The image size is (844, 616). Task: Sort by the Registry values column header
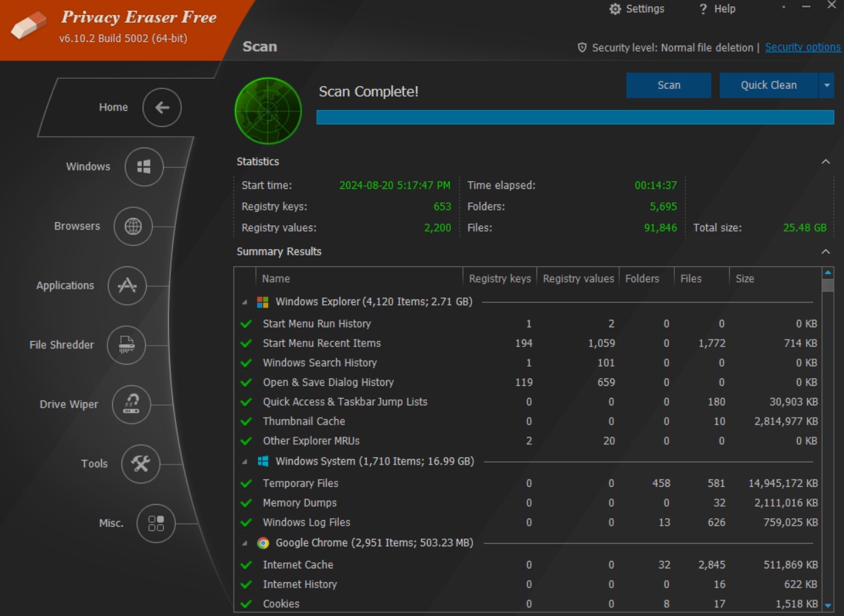pyautogui.click(x=579, y=278)
